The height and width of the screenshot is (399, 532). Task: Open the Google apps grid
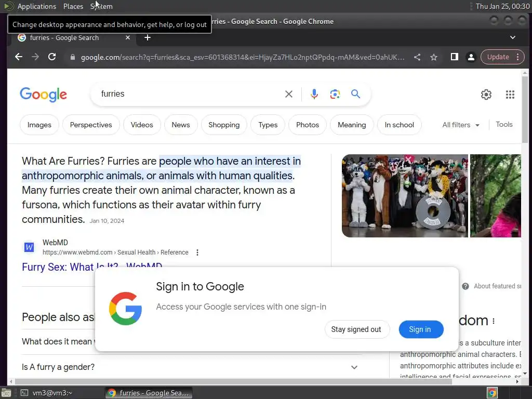point(510,95)
